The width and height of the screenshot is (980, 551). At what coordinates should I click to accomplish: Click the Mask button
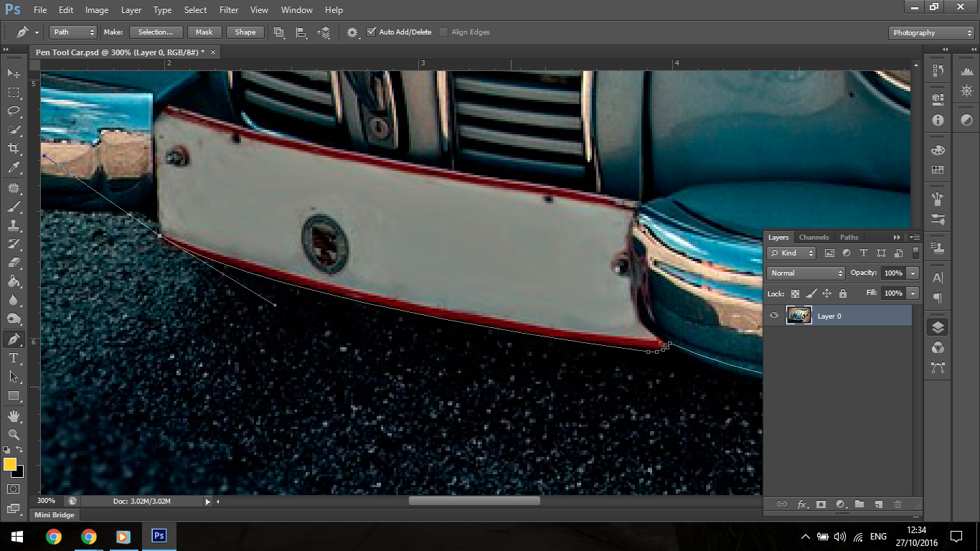[x=204, y=32]
